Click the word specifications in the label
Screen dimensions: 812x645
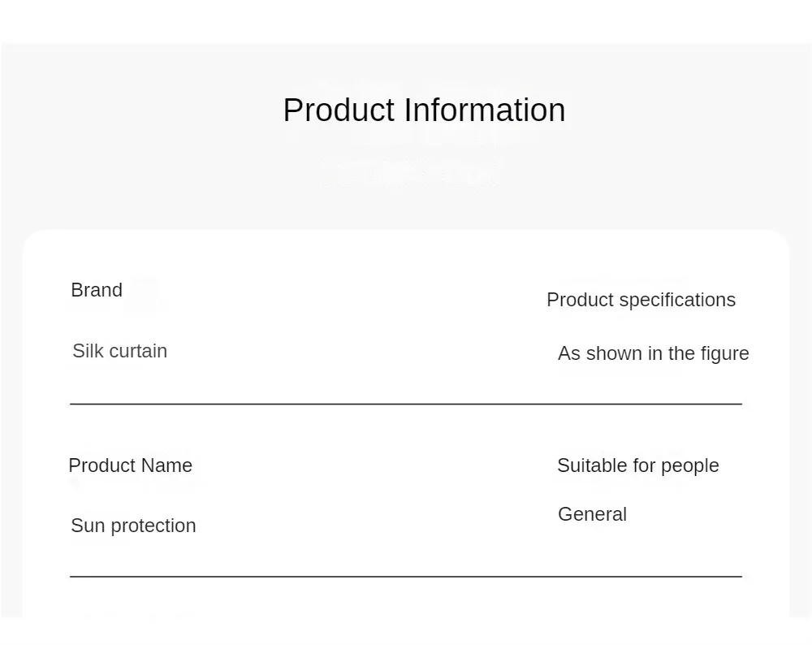[677, 301]
